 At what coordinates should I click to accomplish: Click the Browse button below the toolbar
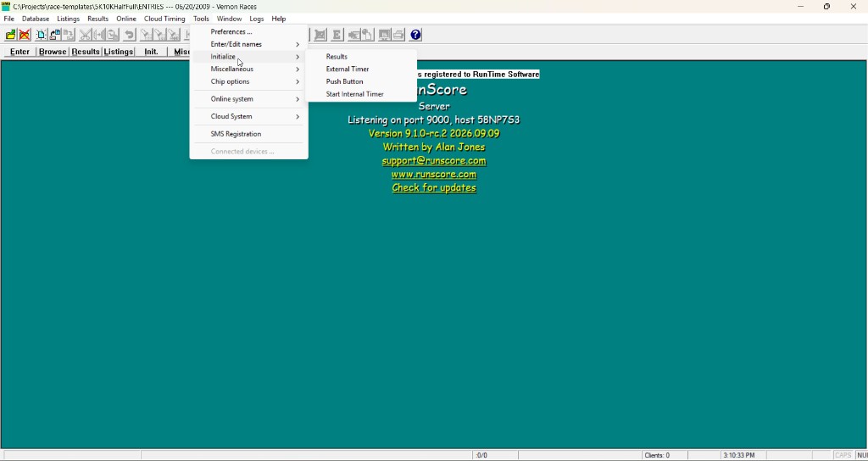click(53, 52)
